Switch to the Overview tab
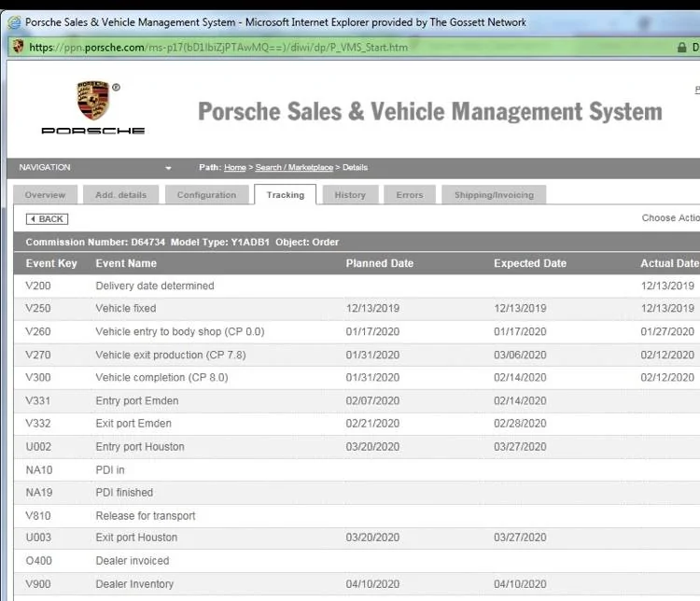This screenshot has height=601, width=700. [45, 195]
